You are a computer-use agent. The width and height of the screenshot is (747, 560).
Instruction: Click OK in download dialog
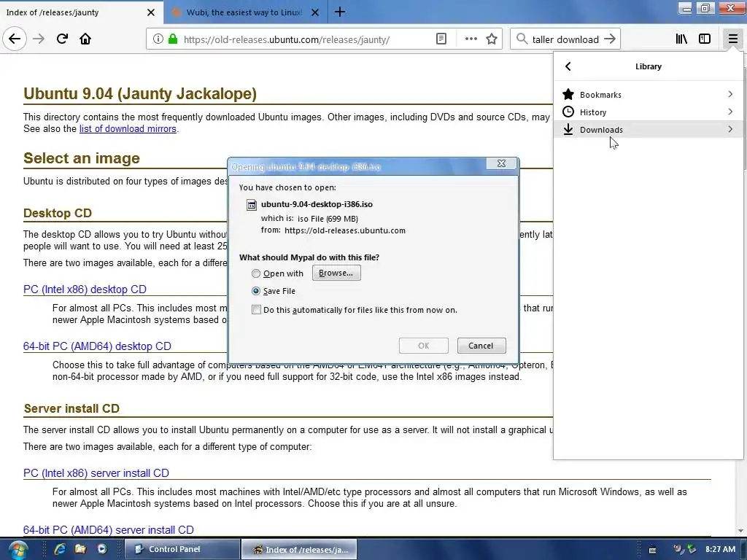424,346
